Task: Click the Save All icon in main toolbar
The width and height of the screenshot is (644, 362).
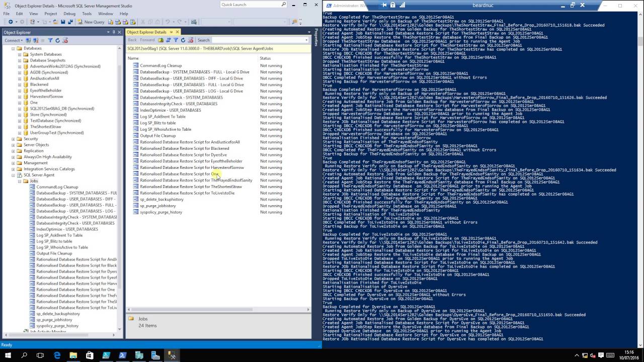Action: point(70,22)
